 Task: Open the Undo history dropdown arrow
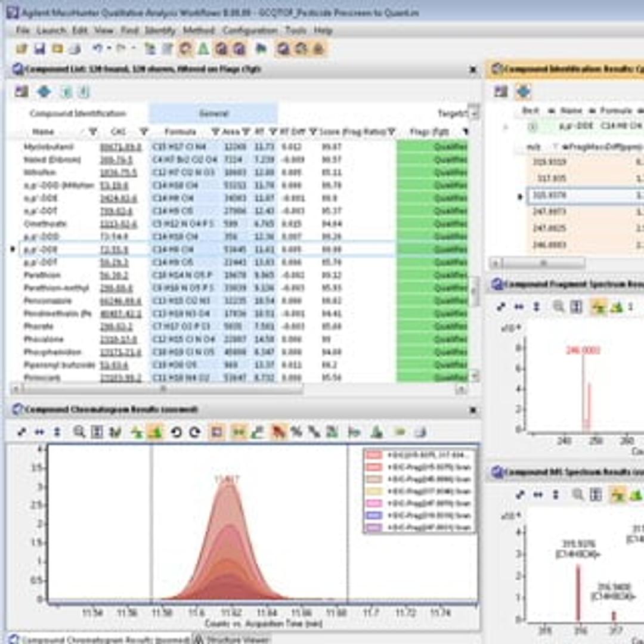tap(109, 48)
